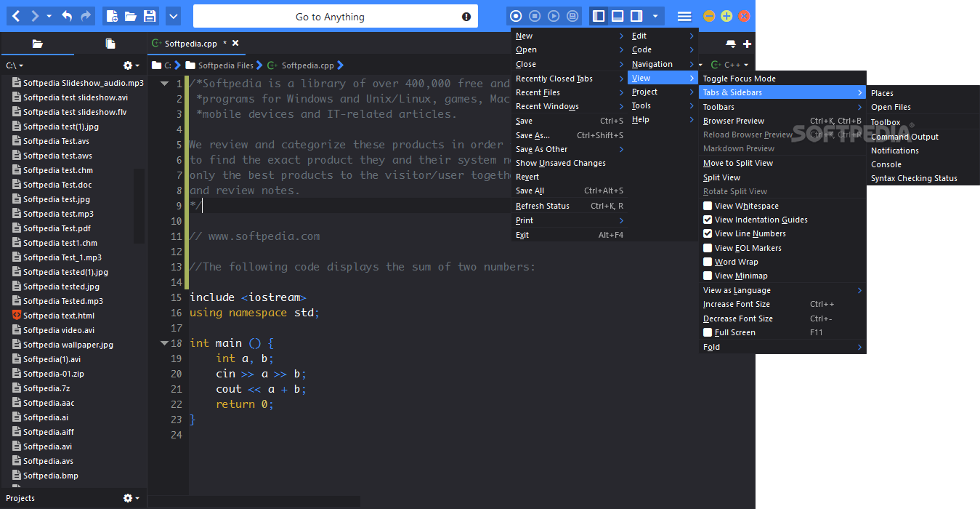Go back with the left arrow toolbar icon

pyautogui.click(x=16, y=16)
